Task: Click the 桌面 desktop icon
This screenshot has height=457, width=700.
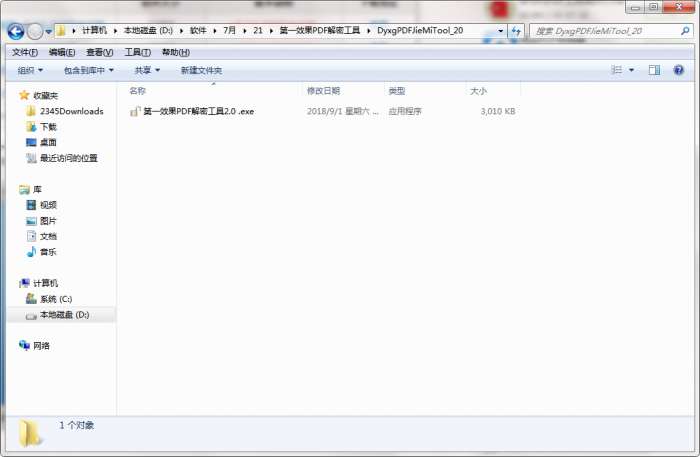Action: click(31, 142)
